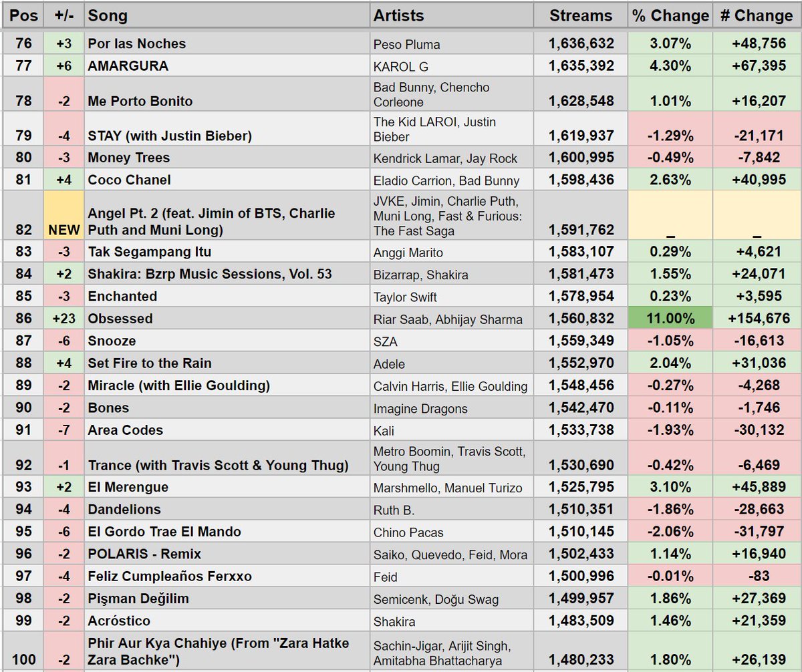Select the song cell AMARGURA

(x=227, y=65)
